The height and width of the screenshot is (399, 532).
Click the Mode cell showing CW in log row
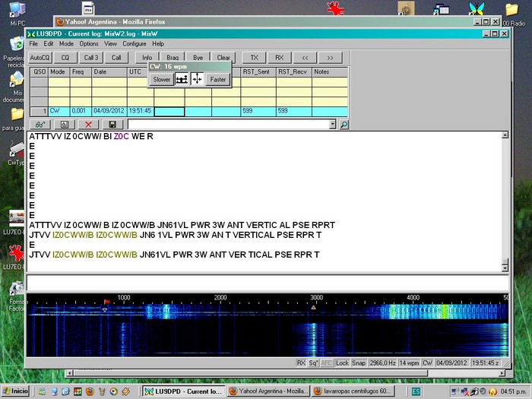point(59,111)
